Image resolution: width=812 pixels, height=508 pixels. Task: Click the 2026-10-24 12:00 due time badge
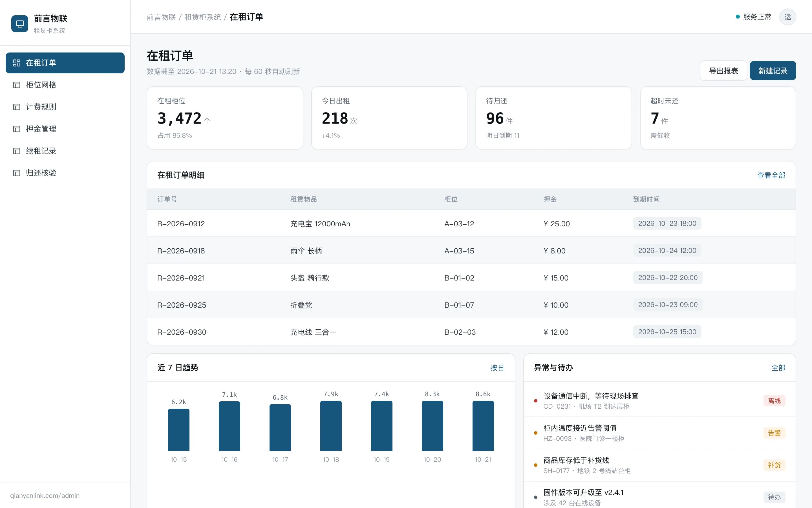pyautogui.click(x=667, y=251)
